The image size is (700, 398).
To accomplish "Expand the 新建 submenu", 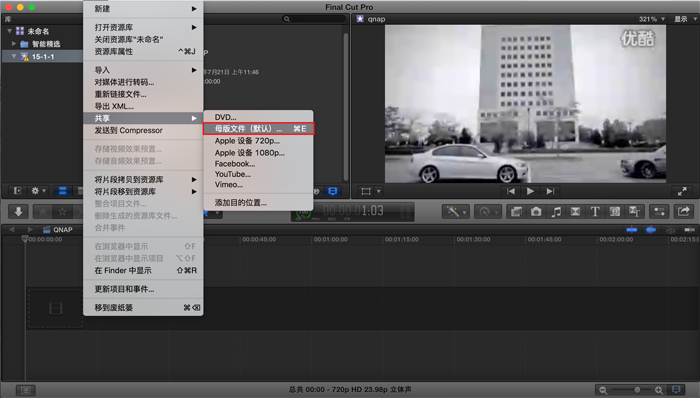I will 143,8.
